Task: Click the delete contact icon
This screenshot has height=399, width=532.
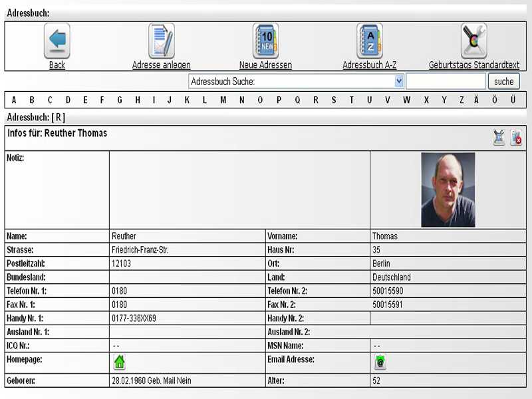Action: pyautogui.click(x=516, y=138)
